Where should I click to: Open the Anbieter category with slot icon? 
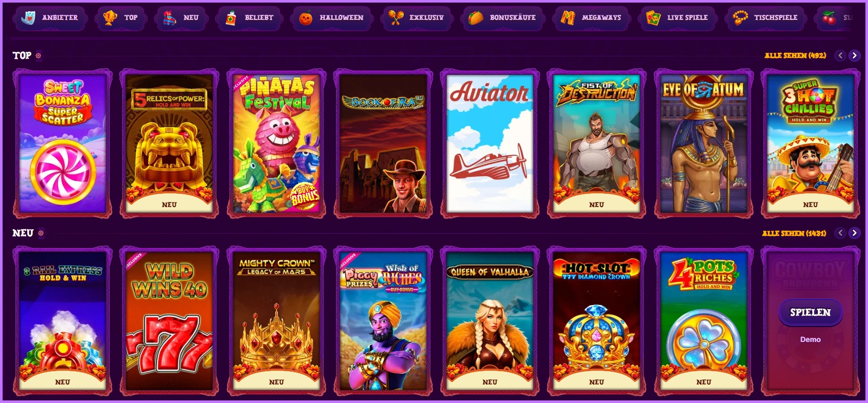50,18
